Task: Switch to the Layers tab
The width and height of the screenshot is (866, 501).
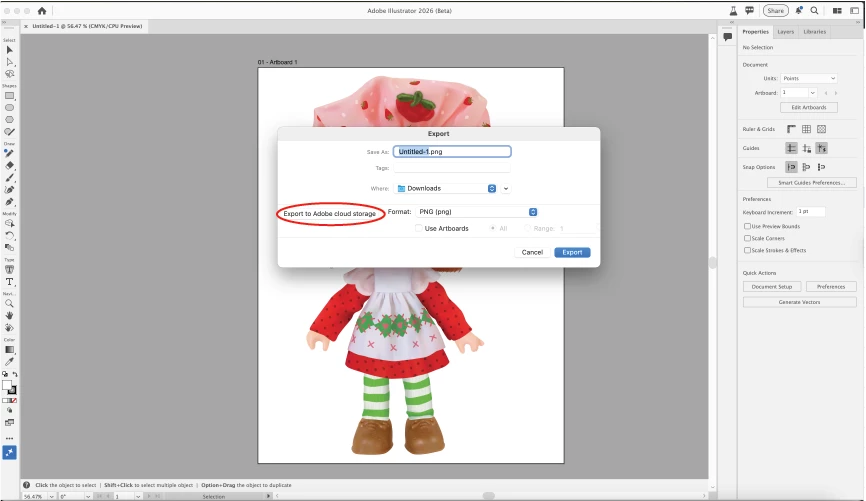Action: click(x=785, y=31)
